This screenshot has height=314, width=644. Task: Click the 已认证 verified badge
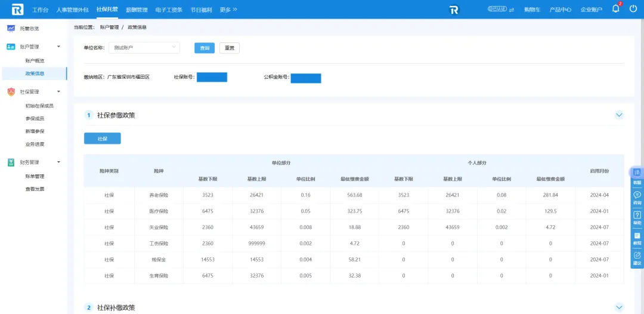click(x=497, y=10)
